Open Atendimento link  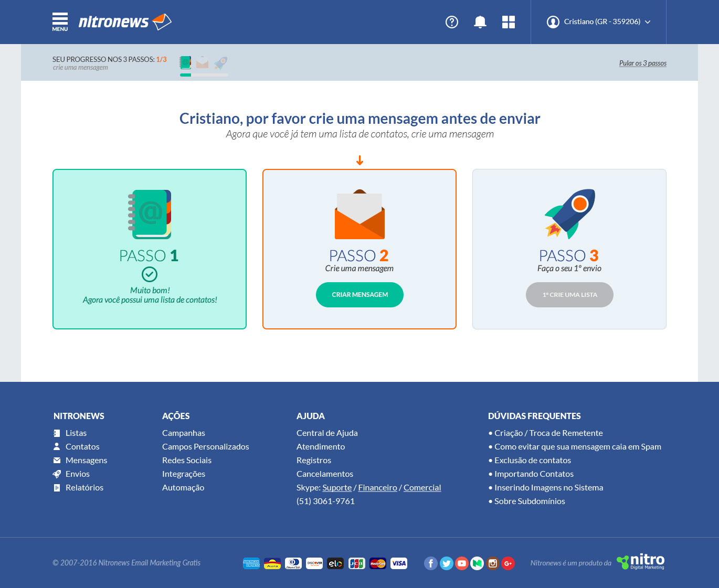point(321,447)
